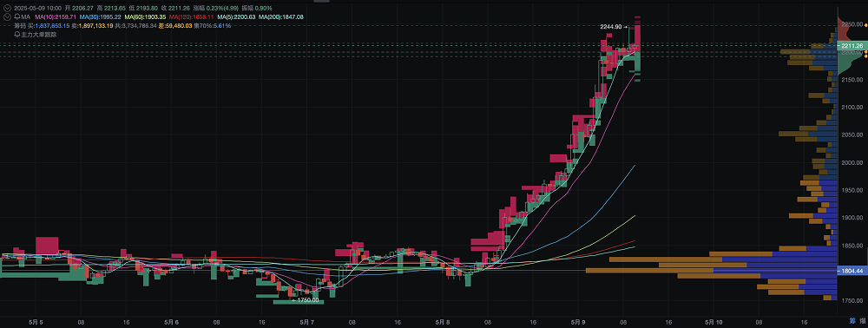Click the close price 2211.26 in header
868x328 pixels.
179,9
